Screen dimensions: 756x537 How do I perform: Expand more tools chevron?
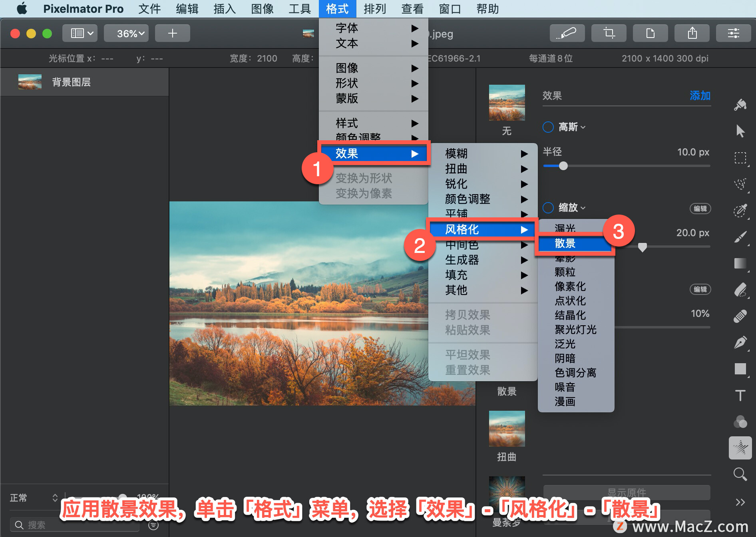(x=740, y=502)
